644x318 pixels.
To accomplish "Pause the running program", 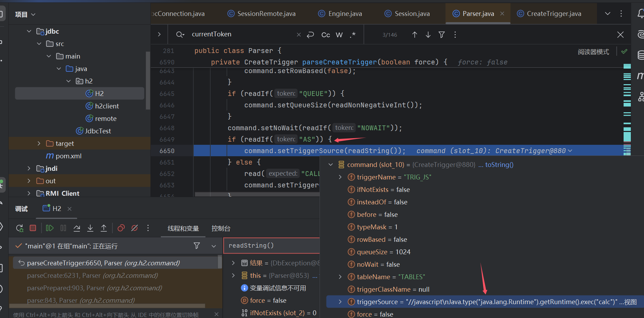I will (x=63, y=228).
